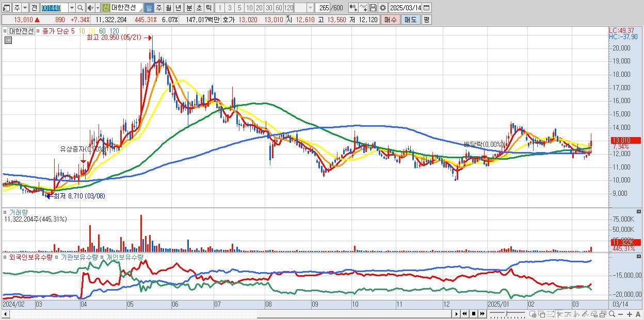Open chart settings gear icon

click(x=383, y=8)
